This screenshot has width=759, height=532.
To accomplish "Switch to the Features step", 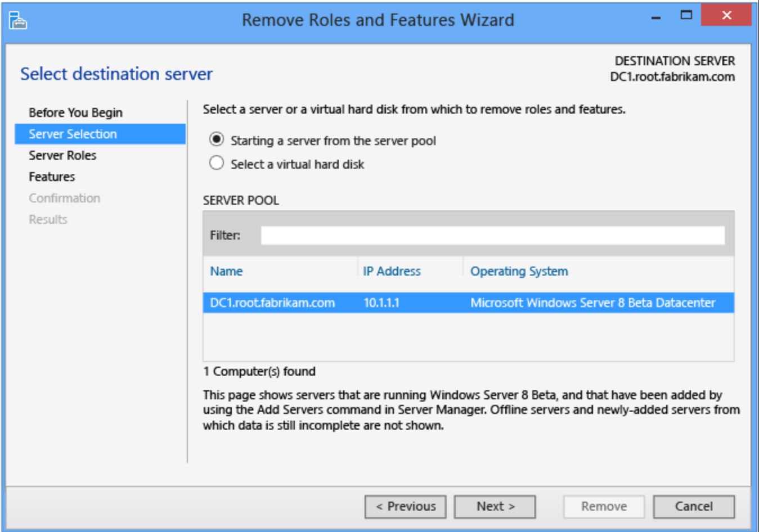I will [x=52, y=177].
